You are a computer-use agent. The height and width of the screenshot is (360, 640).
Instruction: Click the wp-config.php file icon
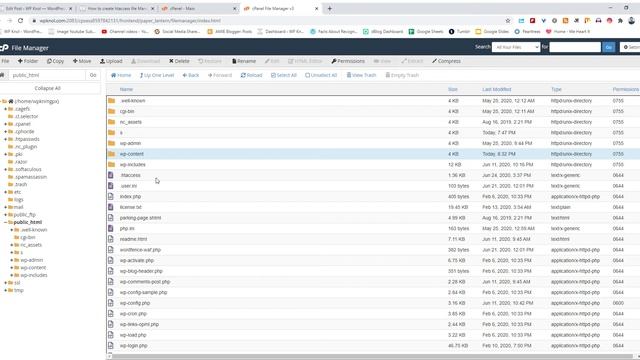[x=111, y=303]
